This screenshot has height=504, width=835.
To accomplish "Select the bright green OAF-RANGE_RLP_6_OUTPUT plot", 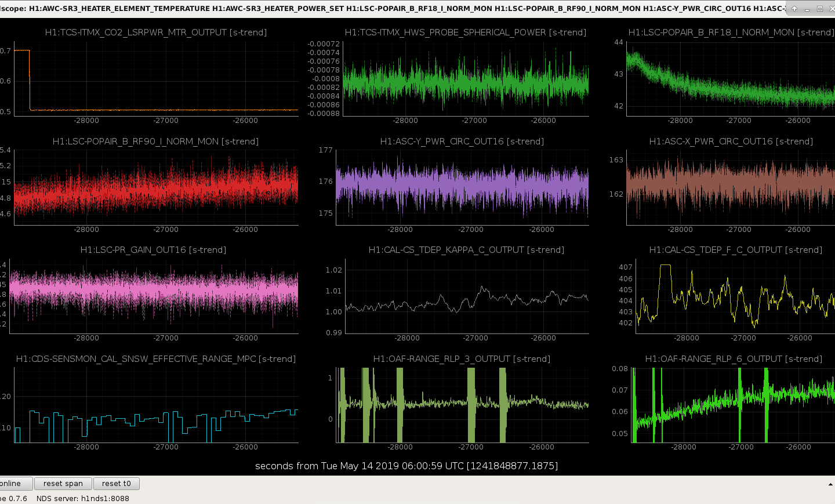I will (733, 405).
